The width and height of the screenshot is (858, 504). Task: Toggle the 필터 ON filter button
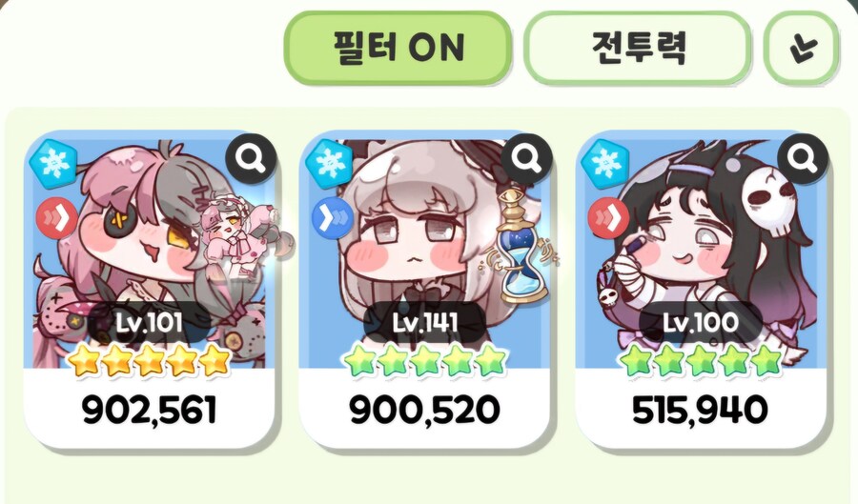click(x=398, y=47)
